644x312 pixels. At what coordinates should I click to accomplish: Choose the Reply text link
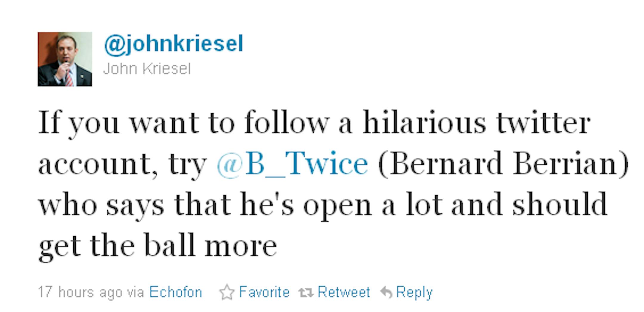(x=414, y=292)
